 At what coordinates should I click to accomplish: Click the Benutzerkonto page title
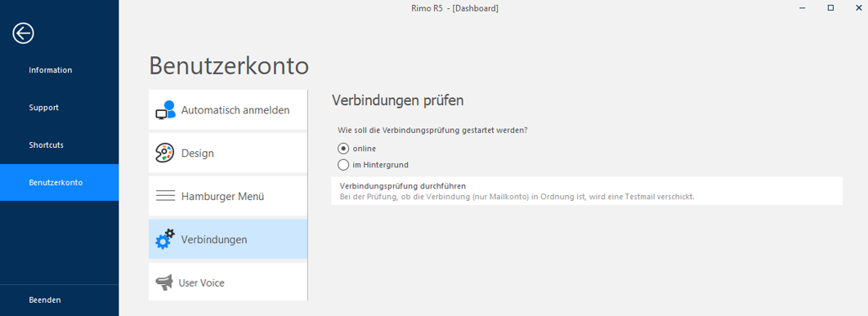click(x=229, y=66)
